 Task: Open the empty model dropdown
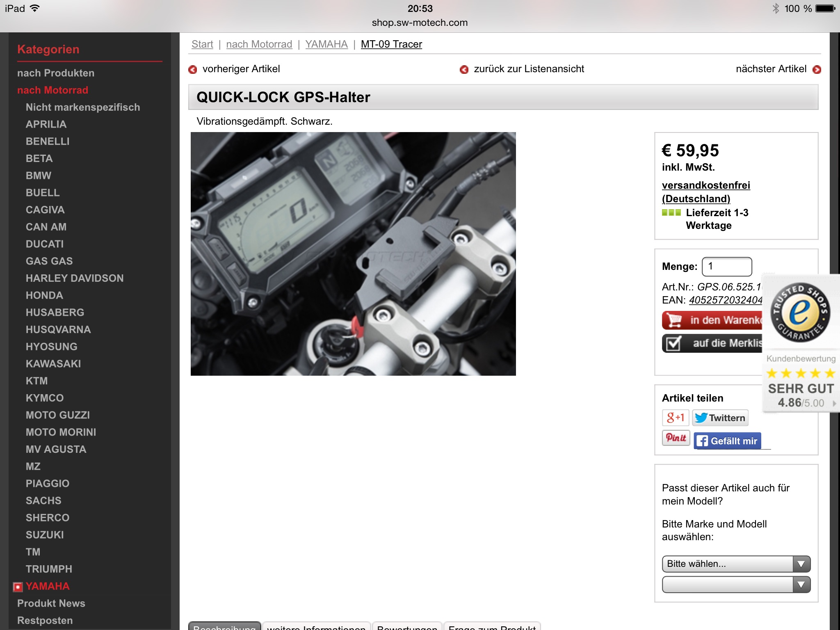(x=736, y=584)
